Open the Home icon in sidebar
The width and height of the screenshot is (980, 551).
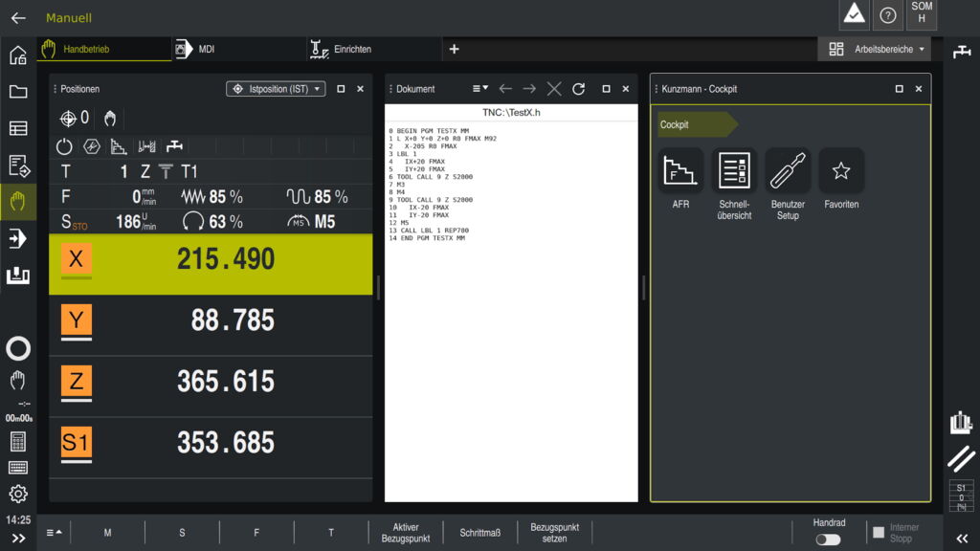pos(18,55)
